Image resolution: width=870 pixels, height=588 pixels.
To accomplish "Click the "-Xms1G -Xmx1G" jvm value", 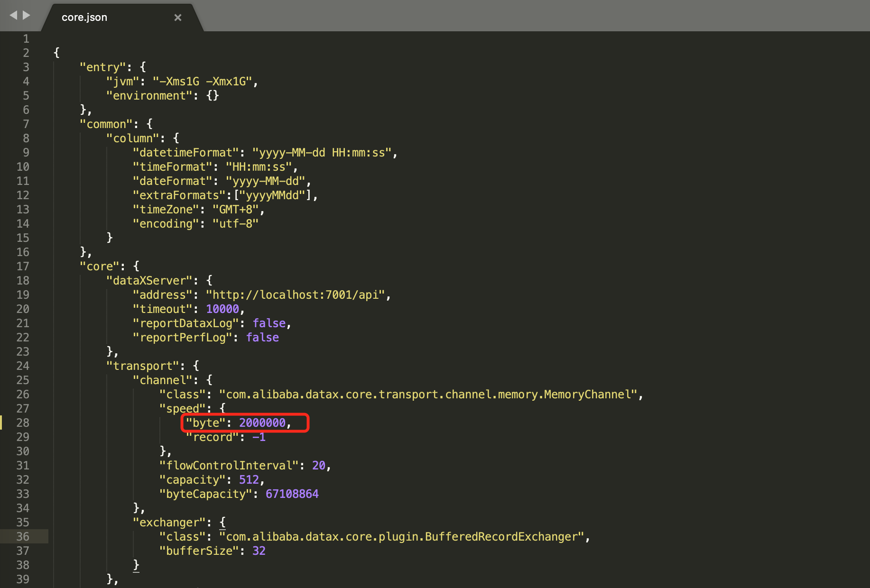I will pos(203,82).
